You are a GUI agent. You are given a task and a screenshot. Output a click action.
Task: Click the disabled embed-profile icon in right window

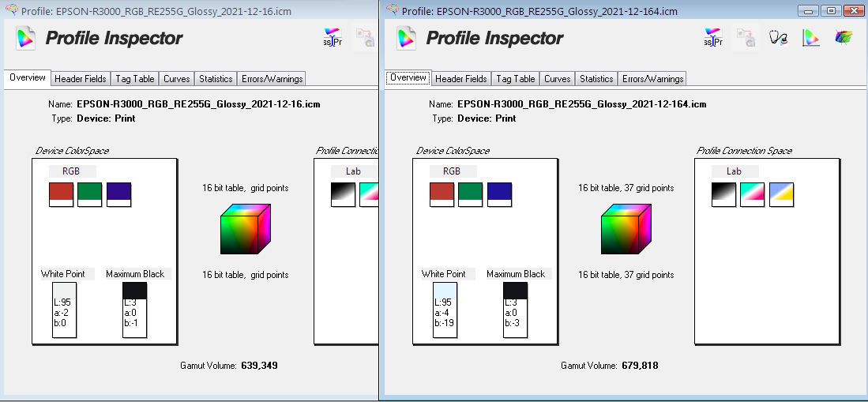click(746, 38)
